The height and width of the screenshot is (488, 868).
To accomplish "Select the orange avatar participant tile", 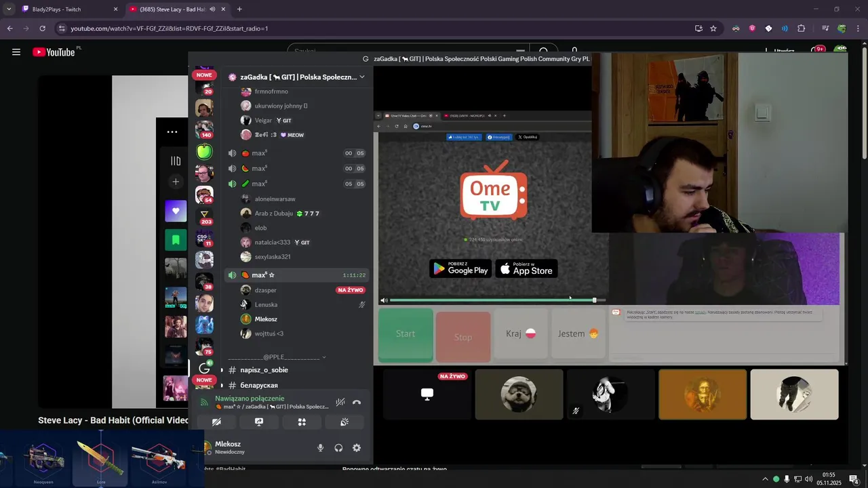I will pyautogui.click(x=703, y=394).
